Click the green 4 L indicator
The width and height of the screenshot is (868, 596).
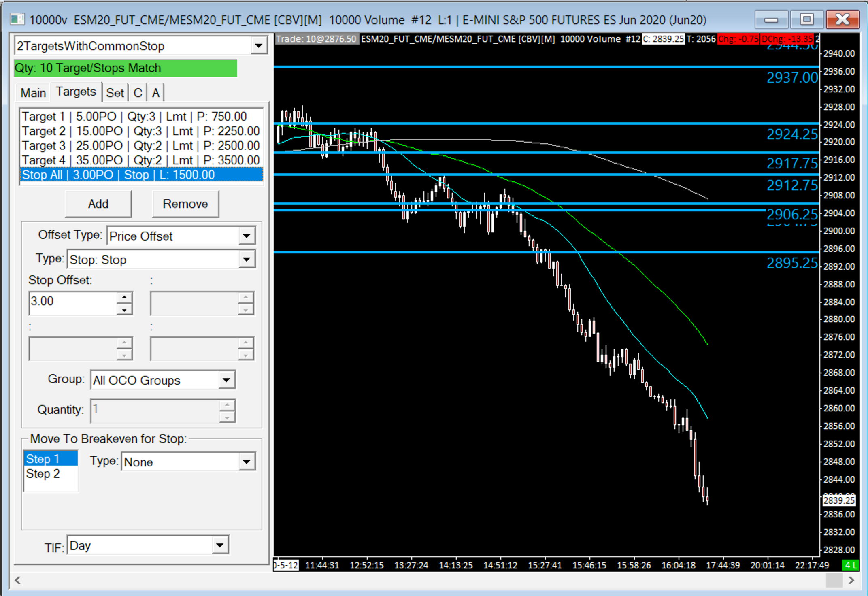tap(850, 565)
